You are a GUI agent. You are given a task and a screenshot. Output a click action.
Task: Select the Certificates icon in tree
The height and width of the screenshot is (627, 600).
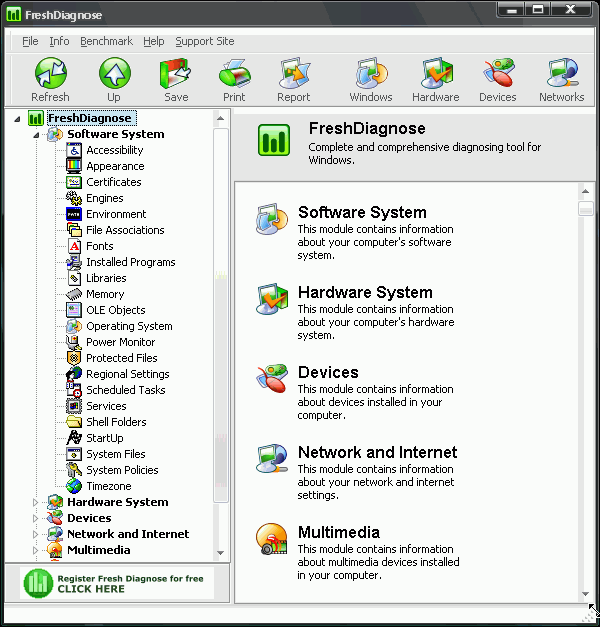[74, 182]
